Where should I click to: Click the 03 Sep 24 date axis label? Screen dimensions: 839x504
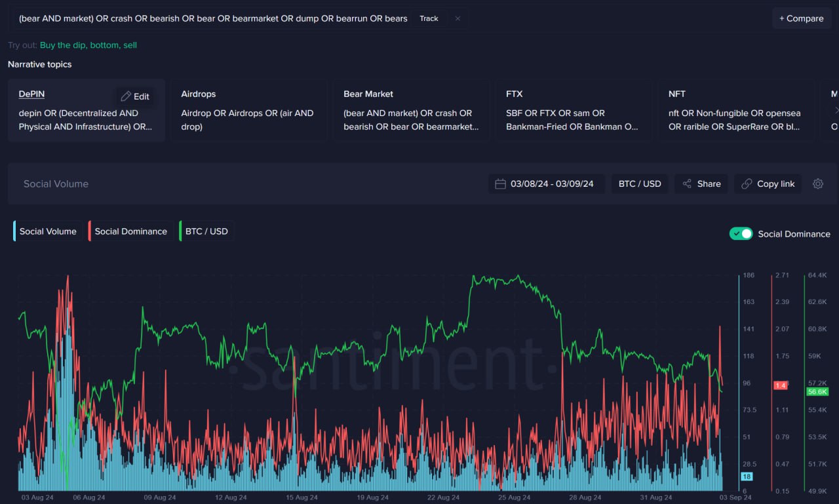[x=735, y=497]
